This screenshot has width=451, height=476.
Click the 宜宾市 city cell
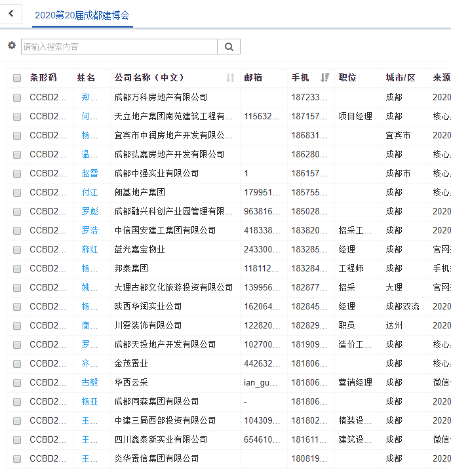398,136
